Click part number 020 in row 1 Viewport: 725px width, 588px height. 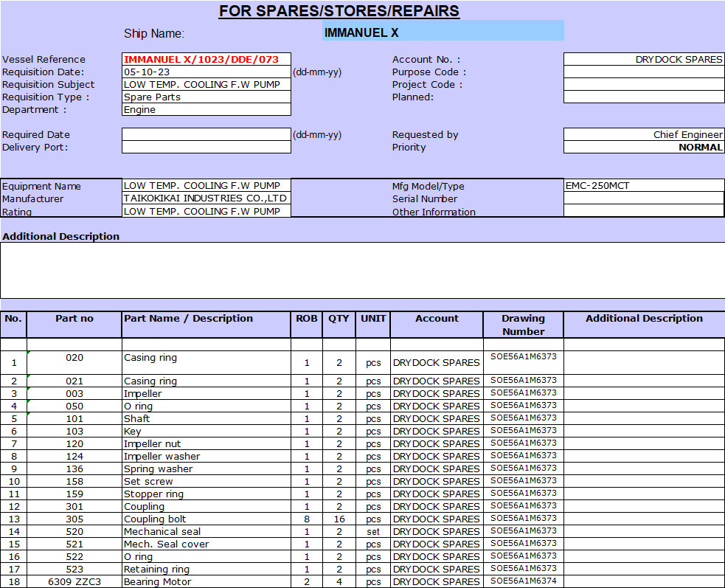coord(74,362)
